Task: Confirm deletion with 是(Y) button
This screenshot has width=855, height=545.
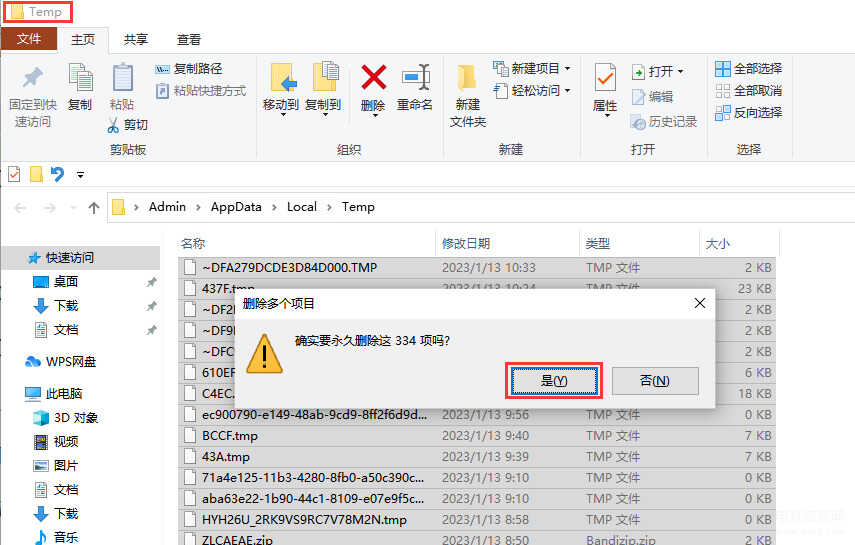Action: (554, 381)
